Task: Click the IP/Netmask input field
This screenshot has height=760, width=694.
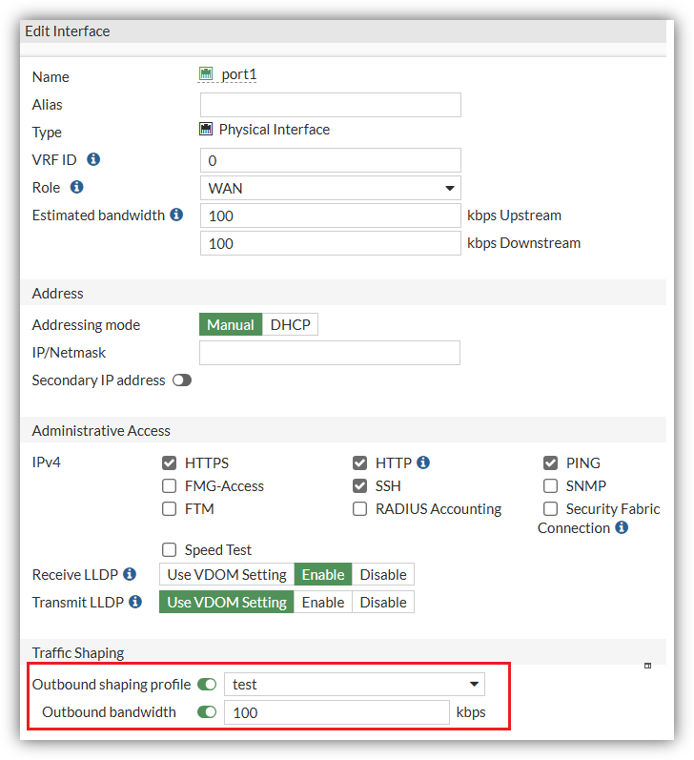Action: point(330,353)
